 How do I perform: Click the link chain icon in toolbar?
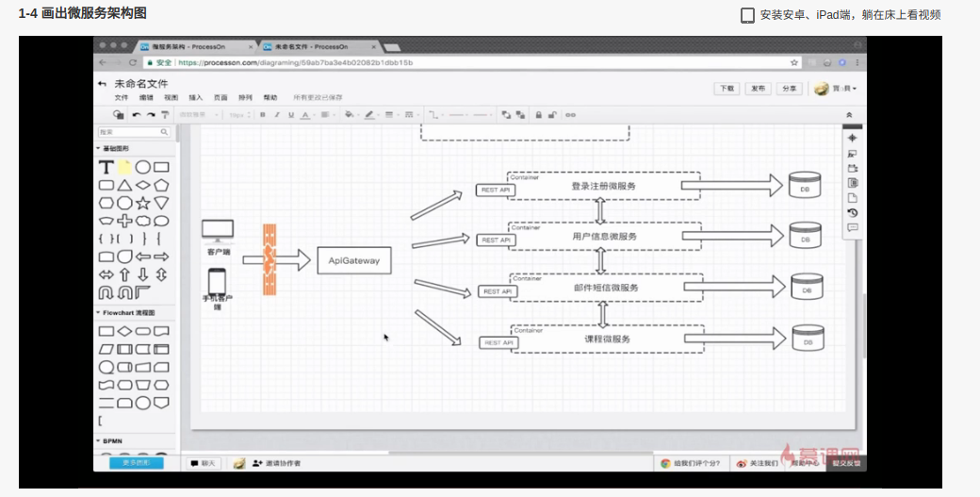[571, 115]
